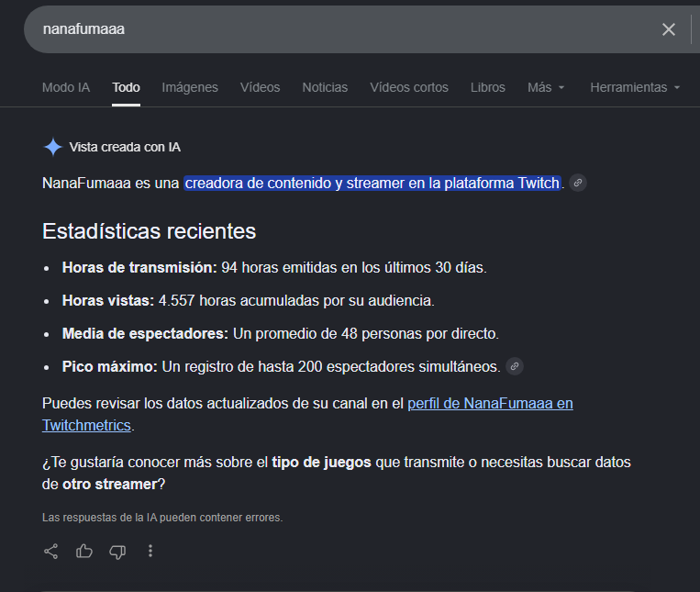Switch to the Modo IA tab
This screenshot has width=700, height=592.
click(x=66, y=87)
